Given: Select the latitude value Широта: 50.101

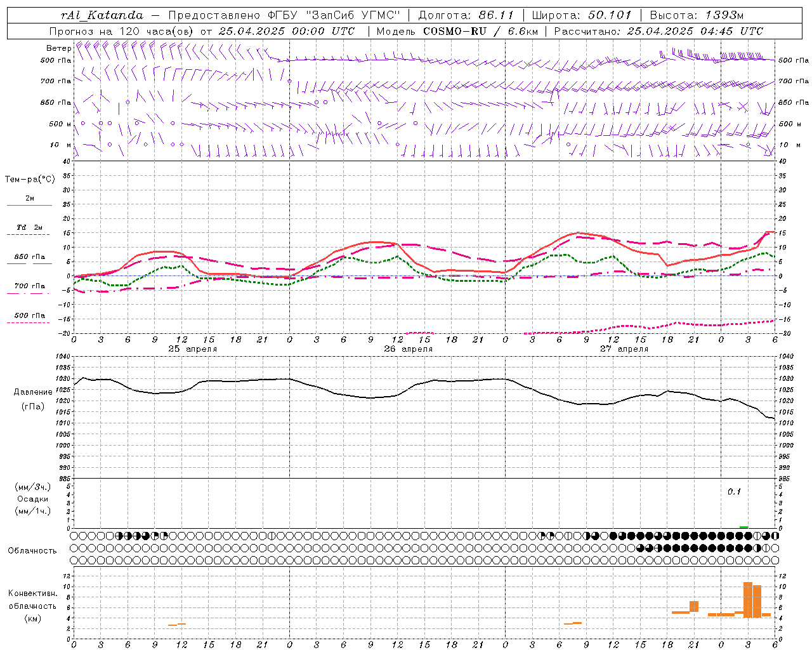Looking at the screenshot, I should (582, 15).
